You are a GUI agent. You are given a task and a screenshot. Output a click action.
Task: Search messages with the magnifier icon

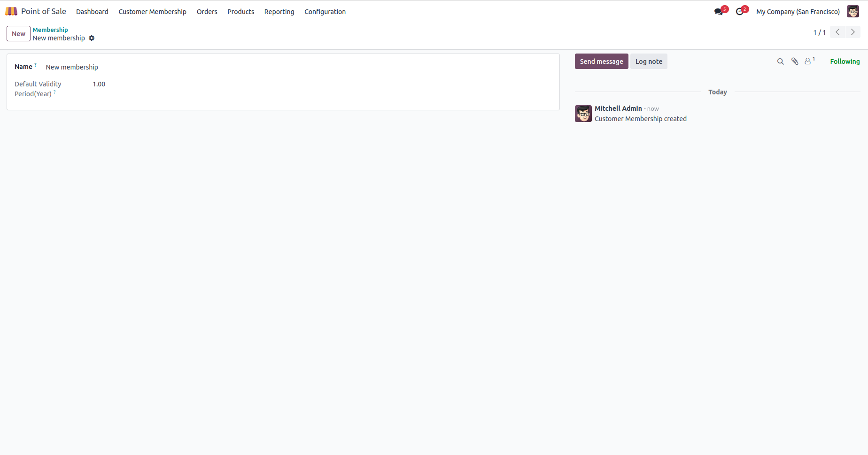(781, 62)
